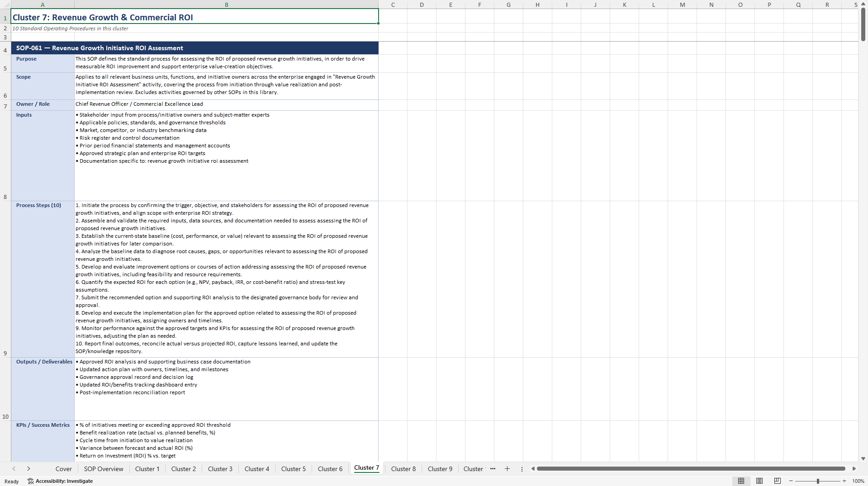Viewport: 868px width, 486px height.
Task: Go to next sheet tabs arrow
Action: (28, 469)
